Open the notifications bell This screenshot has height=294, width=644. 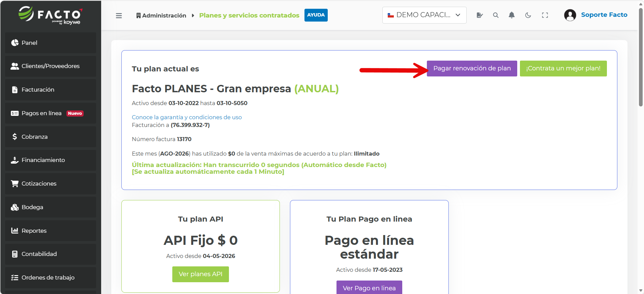coord(511,15)
